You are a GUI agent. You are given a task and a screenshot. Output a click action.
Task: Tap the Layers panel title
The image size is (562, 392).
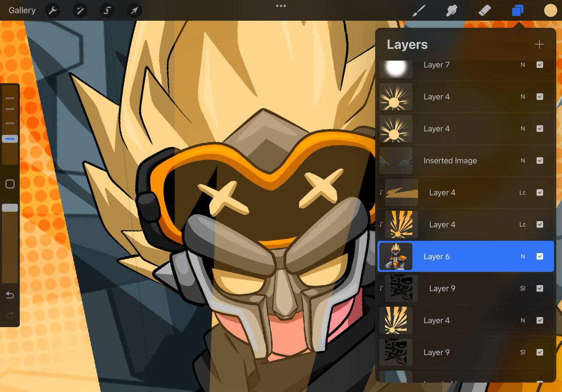[x=407, y=44]
